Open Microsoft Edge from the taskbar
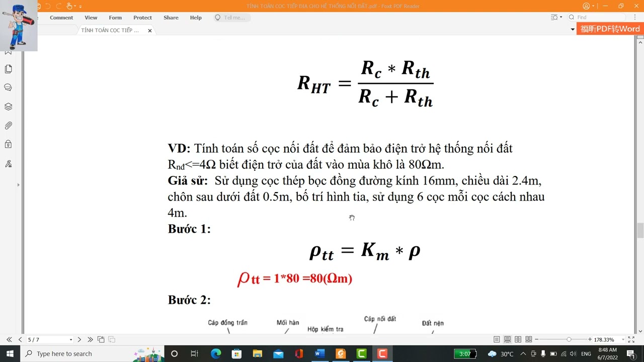 [216, 354]
